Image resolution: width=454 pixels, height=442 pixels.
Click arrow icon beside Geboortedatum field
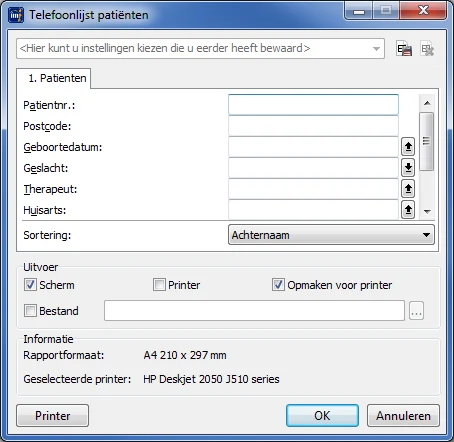[x=408, y=147]
